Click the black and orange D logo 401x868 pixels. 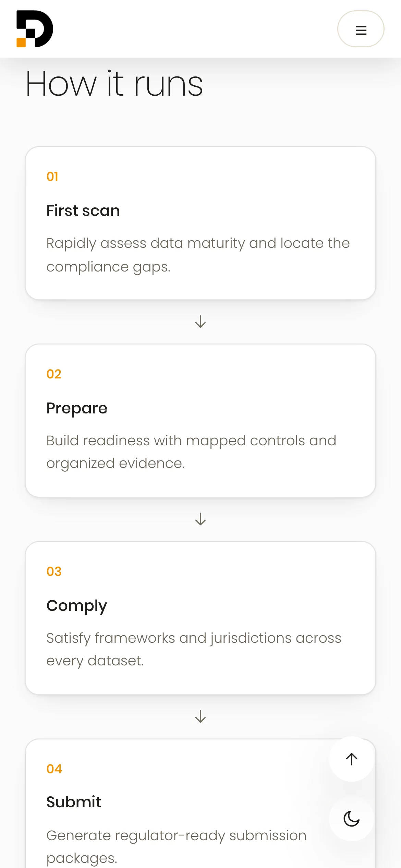click(x=35, y=29)
